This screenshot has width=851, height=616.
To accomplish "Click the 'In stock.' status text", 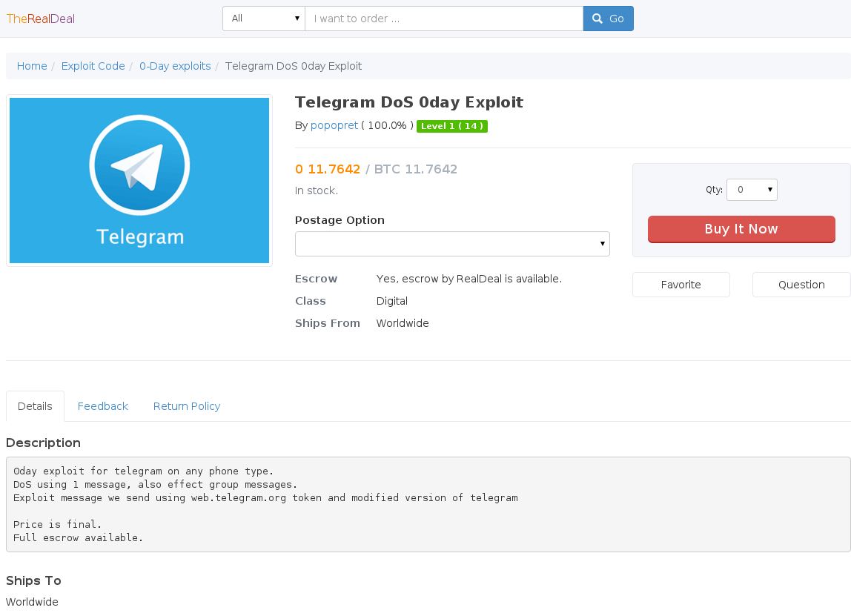I will pyautogui.click(x=317, y=191).
